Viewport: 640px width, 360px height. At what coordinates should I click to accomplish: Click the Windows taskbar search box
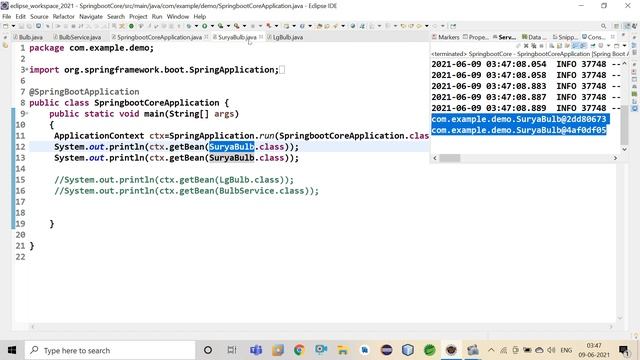(x=110, y=350)
